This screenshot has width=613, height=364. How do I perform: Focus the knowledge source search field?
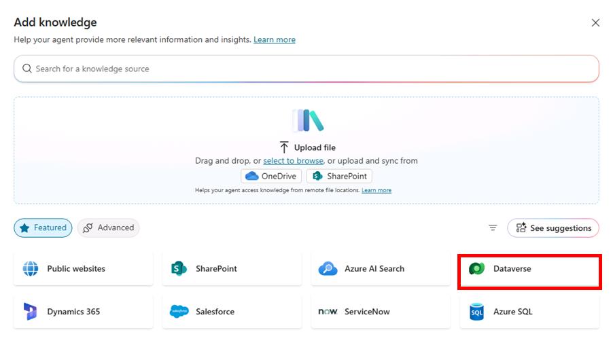(306, 69)
